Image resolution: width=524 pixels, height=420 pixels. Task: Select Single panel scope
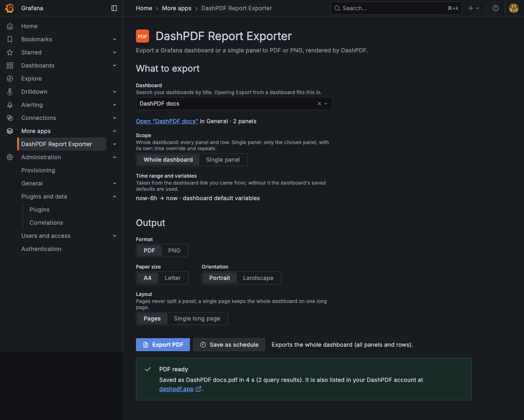(223, 160)
